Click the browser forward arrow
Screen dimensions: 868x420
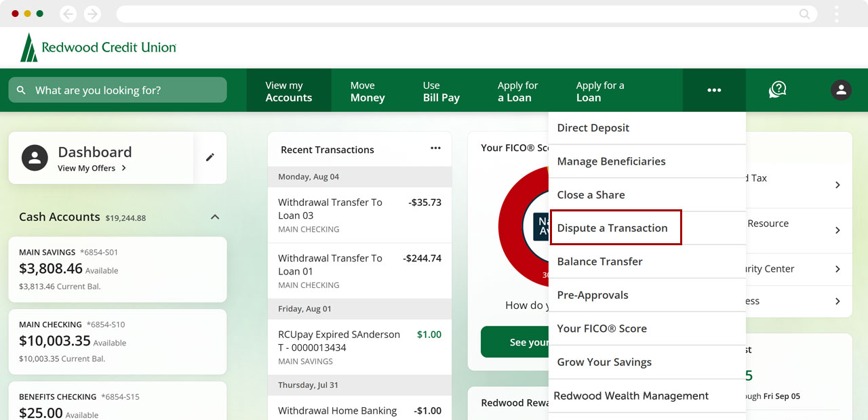(x=92, y=14)
